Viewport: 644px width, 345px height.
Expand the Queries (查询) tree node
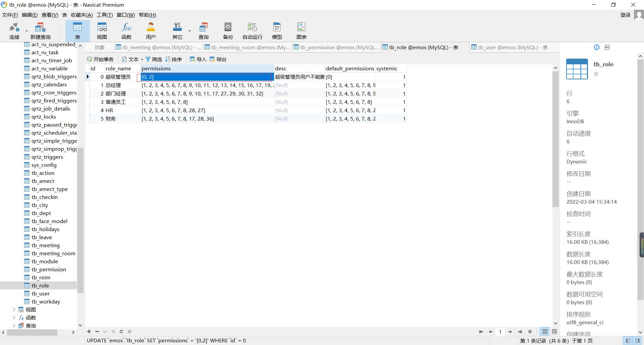point(14,326)
